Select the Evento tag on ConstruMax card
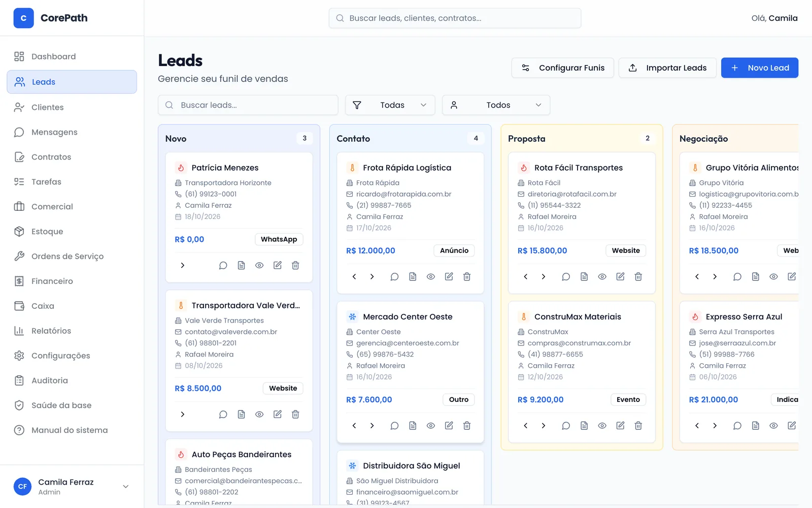Image resolution: width=812 pixels, height=508 pixels. pos(628,400)
